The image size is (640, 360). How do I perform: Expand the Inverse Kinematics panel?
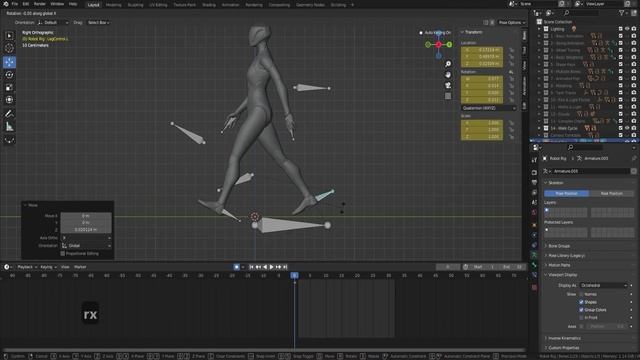click(564, 338)
